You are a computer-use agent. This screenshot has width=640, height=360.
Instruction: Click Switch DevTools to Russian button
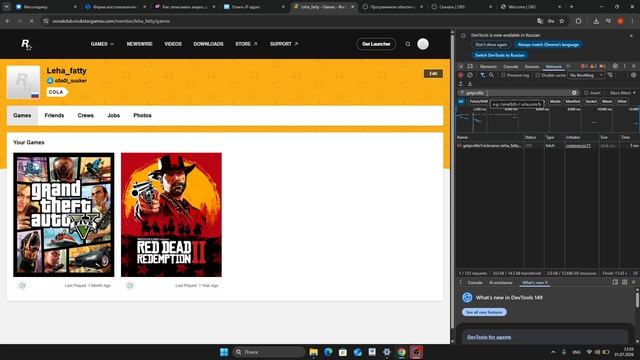click(x=500, y=55)
